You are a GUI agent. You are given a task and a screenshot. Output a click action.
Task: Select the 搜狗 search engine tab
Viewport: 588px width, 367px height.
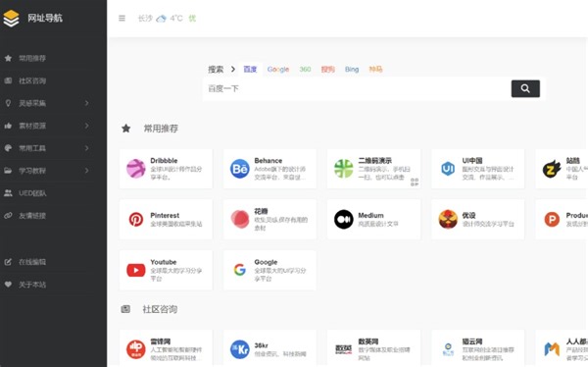tap(327, 69)
